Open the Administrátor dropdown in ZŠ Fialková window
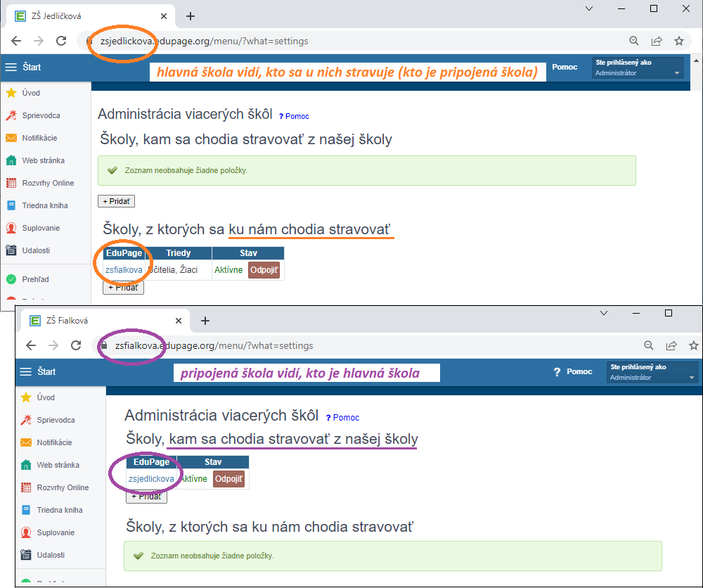The width and height of the screenshot is (703, 588). (x=652, y=372)
